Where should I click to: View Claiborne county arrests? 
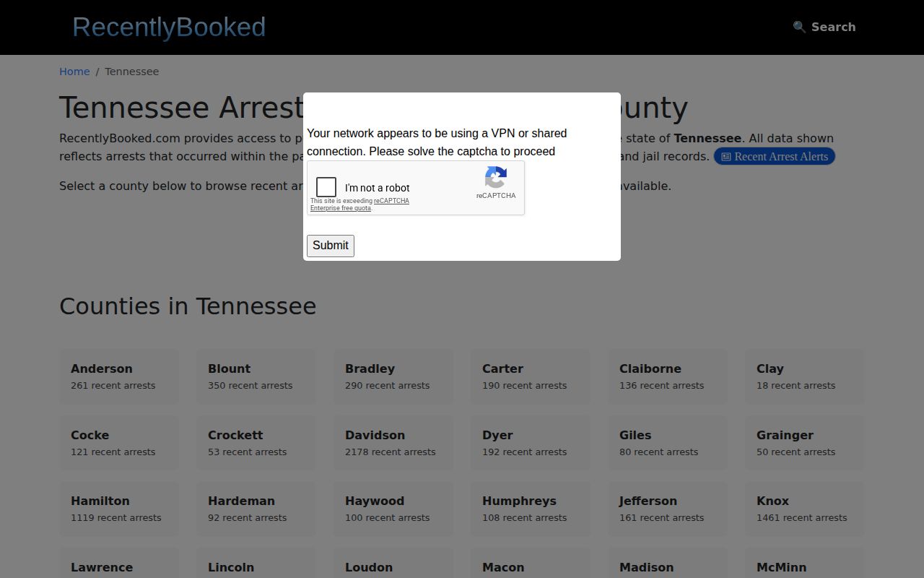click(668, 376)
